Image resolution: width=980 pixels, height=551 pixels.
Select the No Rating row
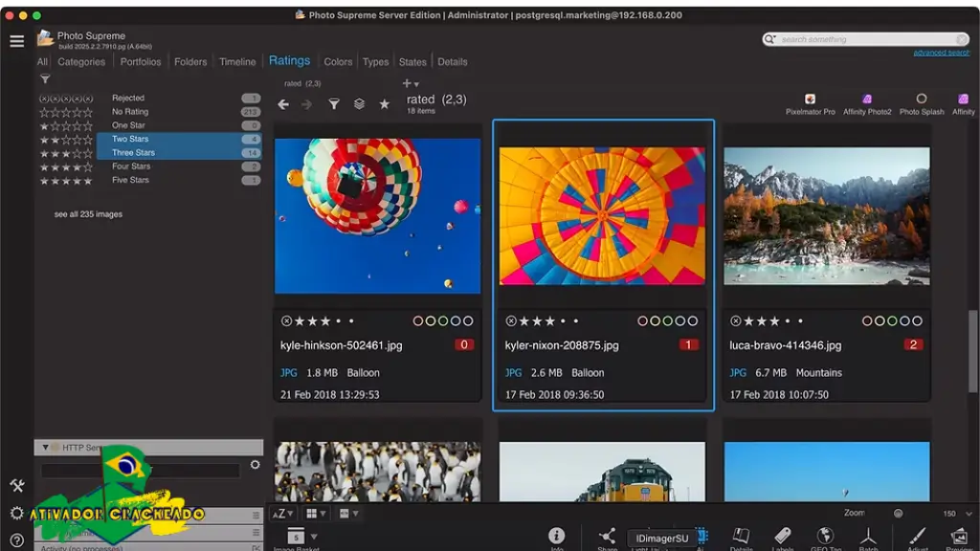[150, 112]
